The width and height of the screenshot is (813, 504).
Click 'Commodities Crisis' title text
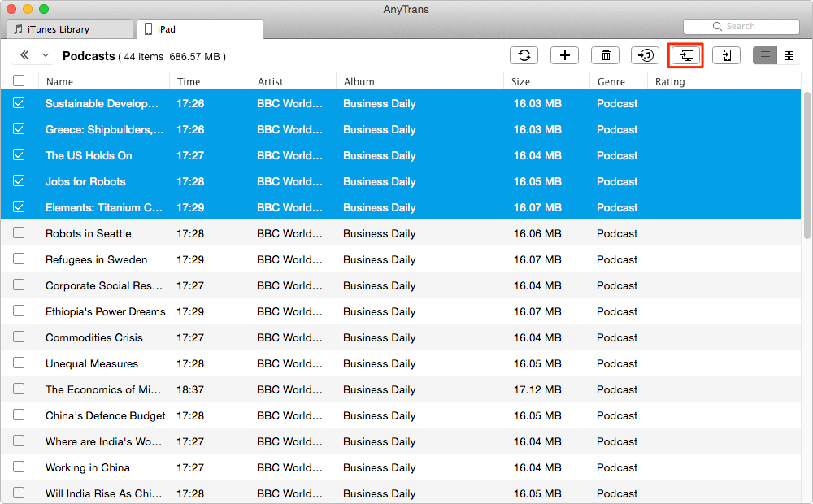click(x=93, y=337)
